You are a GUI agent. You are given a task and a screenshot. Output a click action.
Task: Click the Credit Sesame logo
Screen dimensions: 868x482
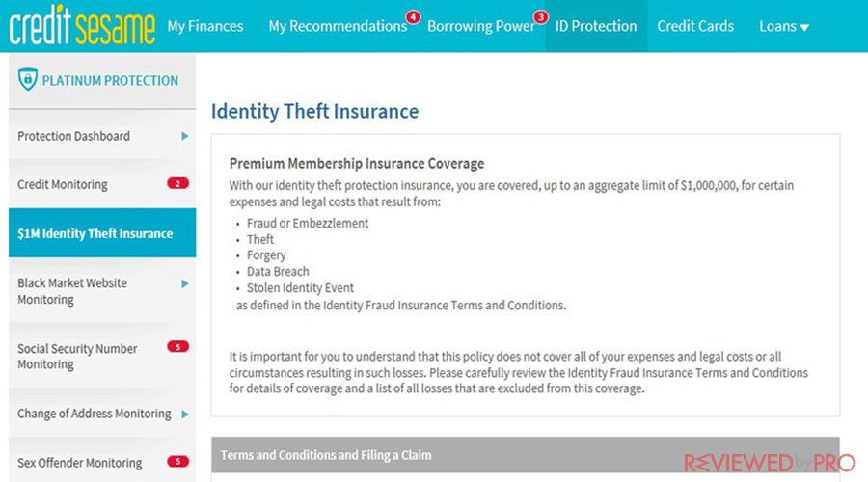point(82,26)
